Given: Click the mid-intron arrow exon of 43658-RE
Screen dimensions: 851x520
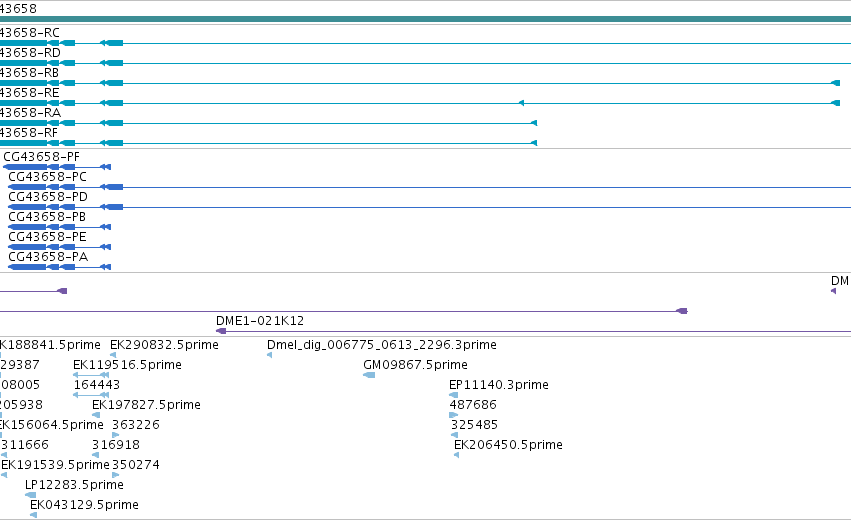Looking at the screenshot, I should pos(521,103).
